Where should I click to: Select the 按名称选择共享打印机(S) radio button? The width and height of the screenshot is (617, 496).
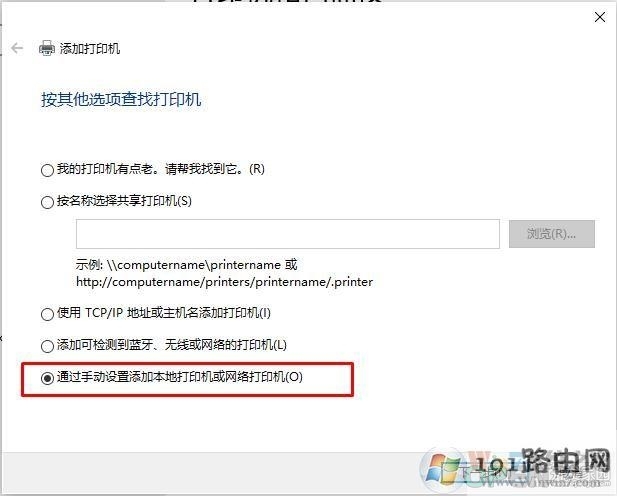pyautogui.click(x=47, y=202)
